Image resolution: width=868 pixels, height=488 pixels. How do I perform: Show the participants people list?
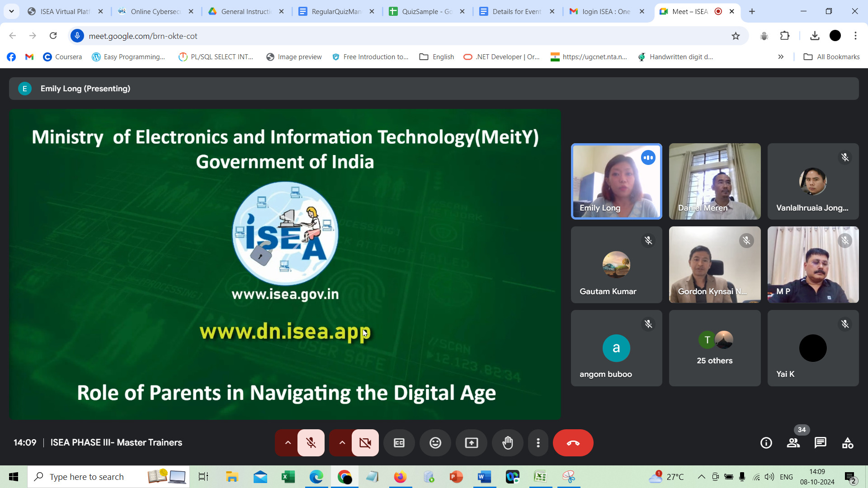coord(793,443)
